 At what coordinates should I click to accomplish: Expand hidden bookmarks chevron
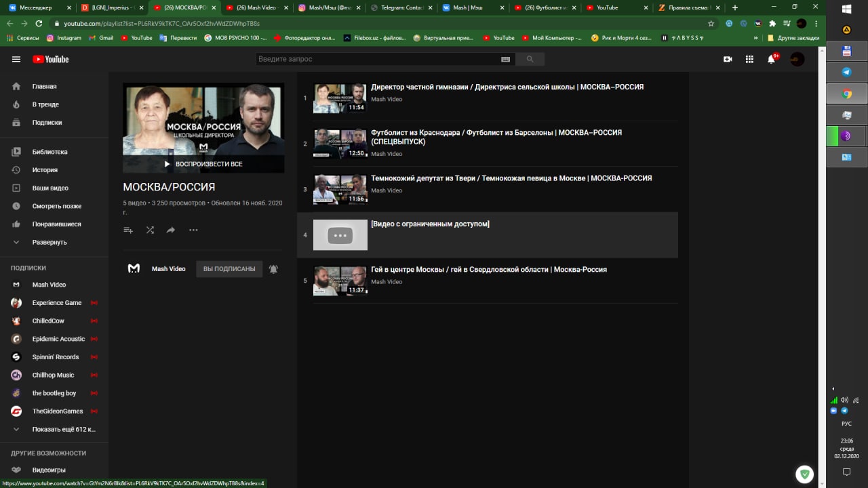coord(755,38)
